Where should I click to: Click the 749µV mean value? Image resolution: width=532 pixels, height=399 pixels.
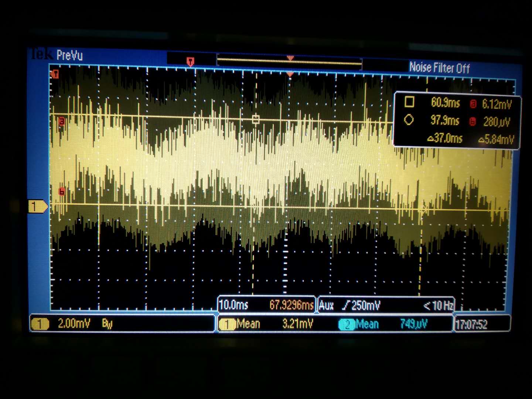414,324
